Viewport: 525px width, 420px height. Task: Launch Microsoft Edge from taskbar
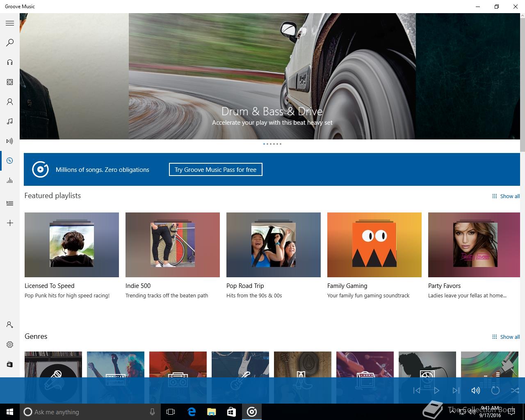pos(191,412)
